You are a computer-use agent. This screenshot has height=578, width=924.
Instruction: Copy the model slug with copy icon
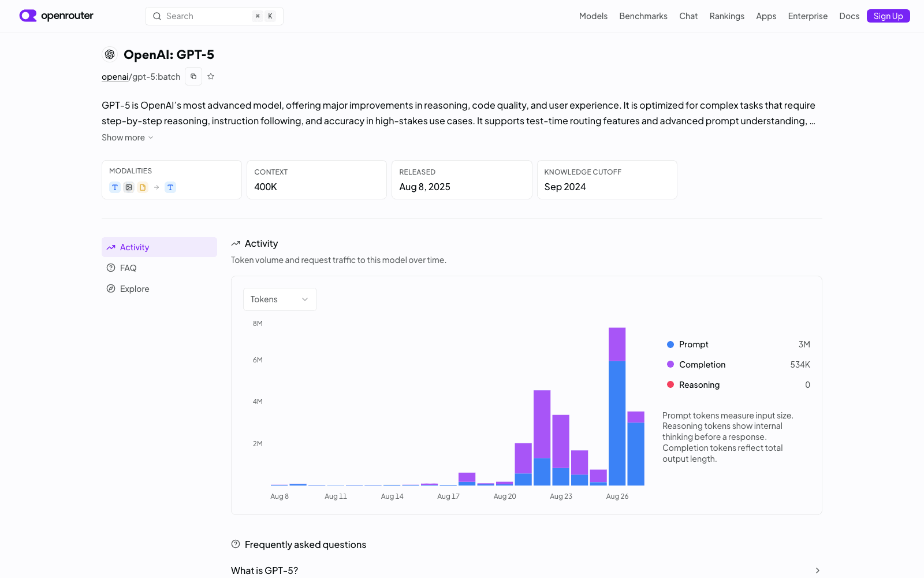(193, 76)
